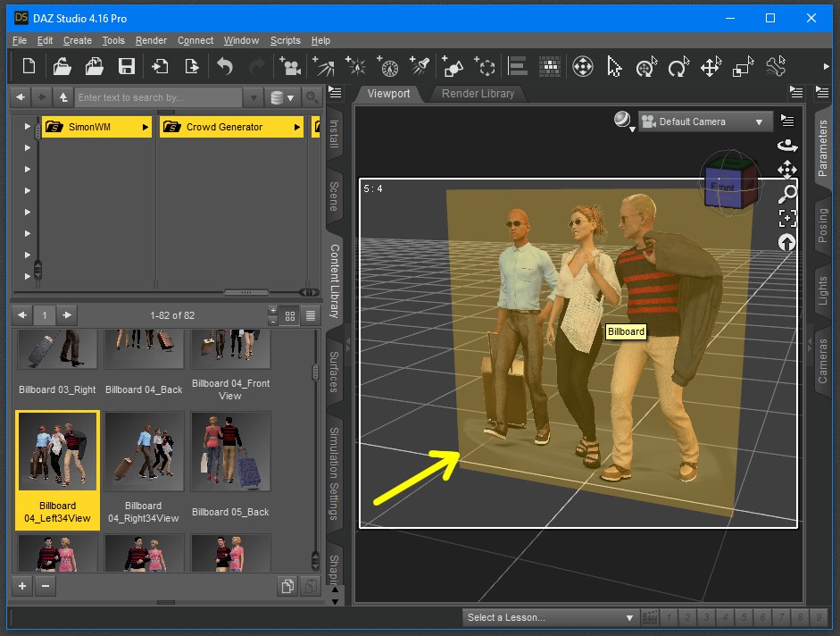Select the Scale tool

(x=743, y=66)
